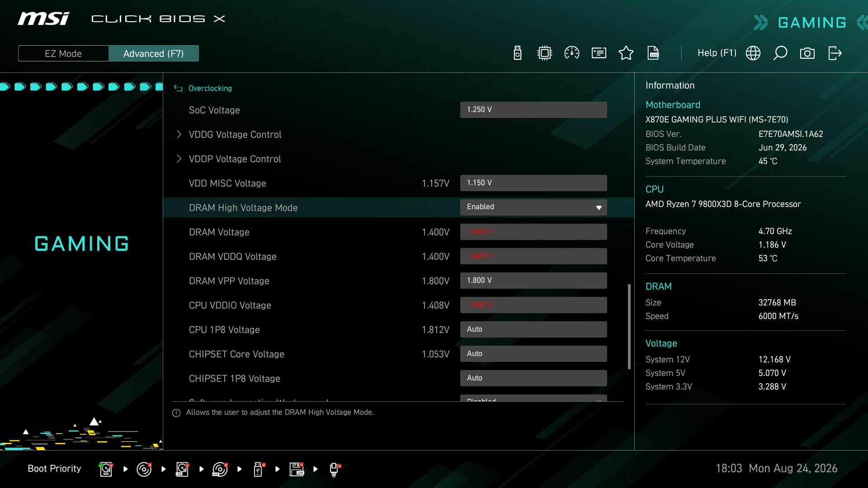Screen dimensions: 868x488
Task: Click the 4.70 GHz frequency value
Action: click(x=775, y=231)
